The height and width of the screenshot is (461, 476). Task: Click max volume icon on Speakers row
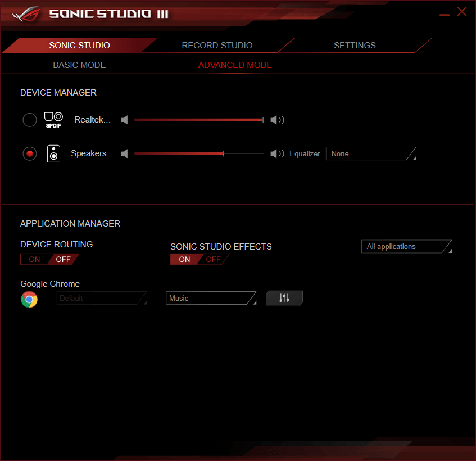click(x=277, y=153)
